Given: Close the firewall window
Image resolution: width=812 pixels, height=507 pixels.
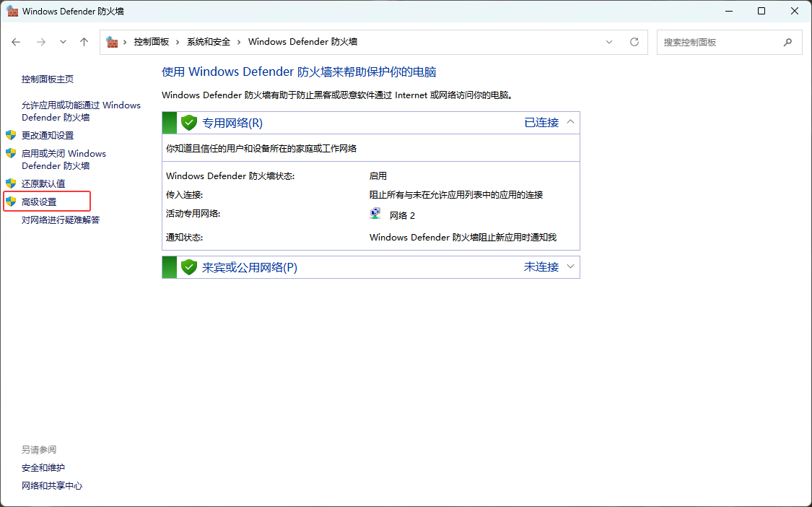Looking at the screenshot, I should 795,11.
